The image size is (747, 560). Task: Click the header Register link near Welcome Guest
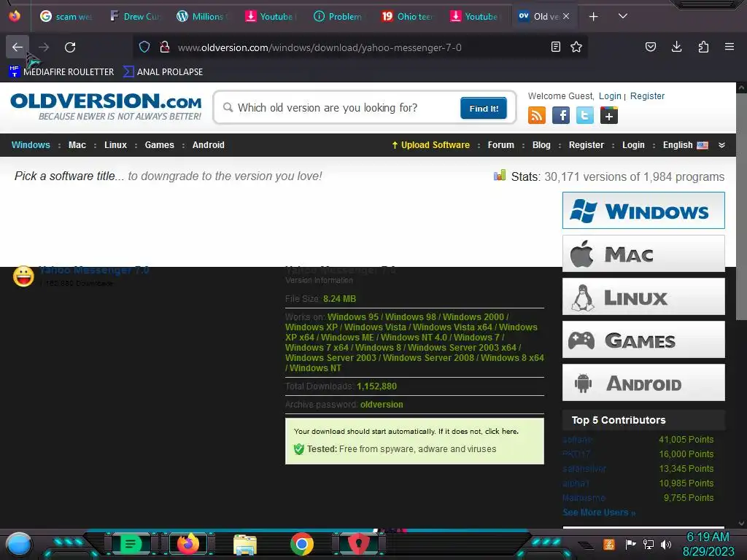pyautogui.click(x=647, y=96)
